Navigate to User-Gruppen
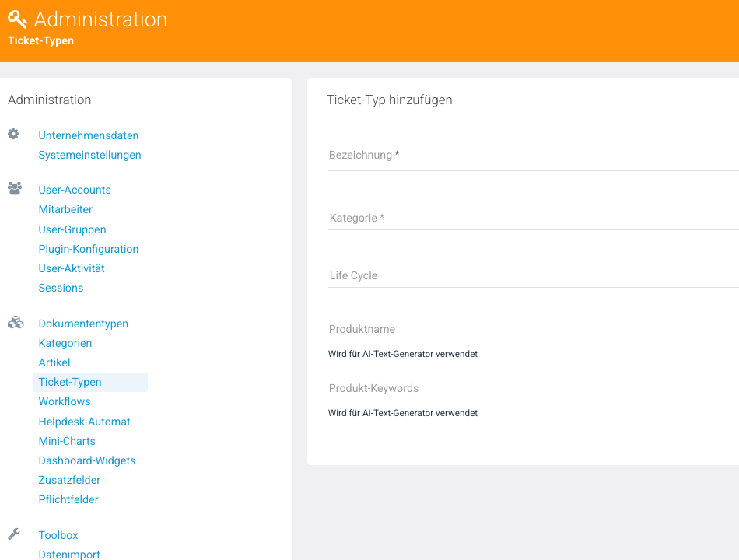 (x=72, y=229)
